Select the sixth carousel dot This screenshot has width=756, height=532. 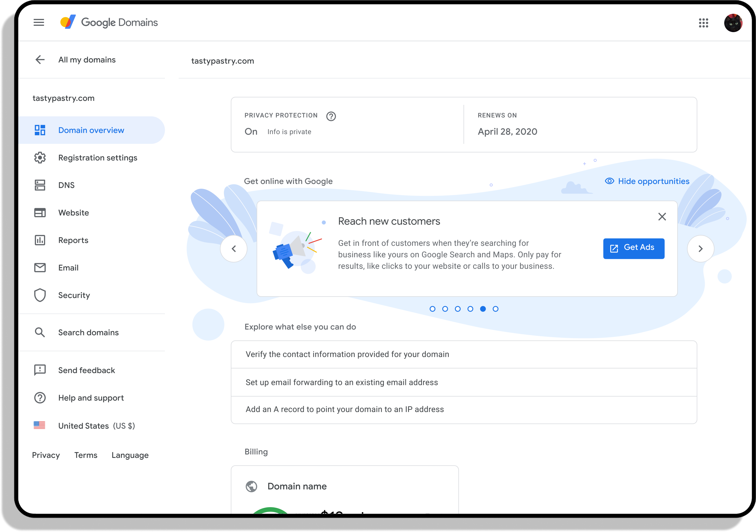pos(496,309)
